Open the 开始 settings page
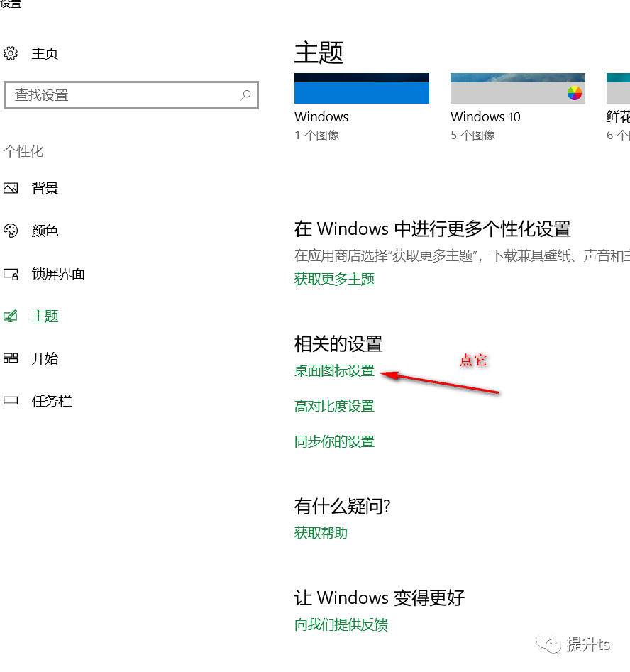Viewport: 630px width, 672px height. click(x=45, y=358)
